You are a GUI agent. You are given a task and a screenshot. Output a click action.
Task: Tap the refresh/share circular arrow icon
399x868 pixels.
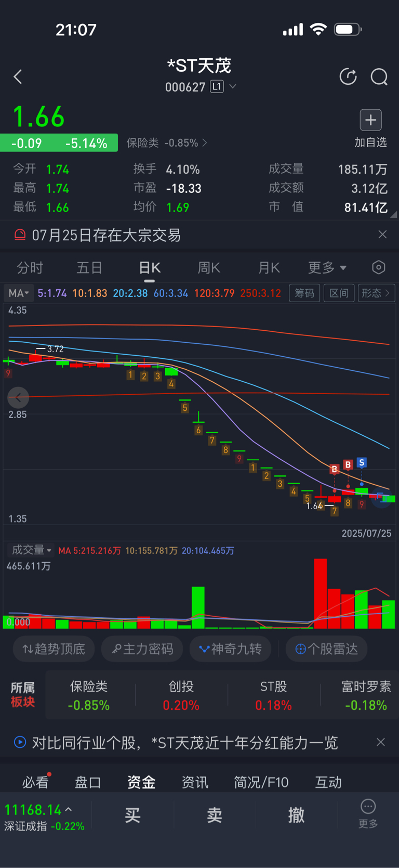tap(348, 77)
